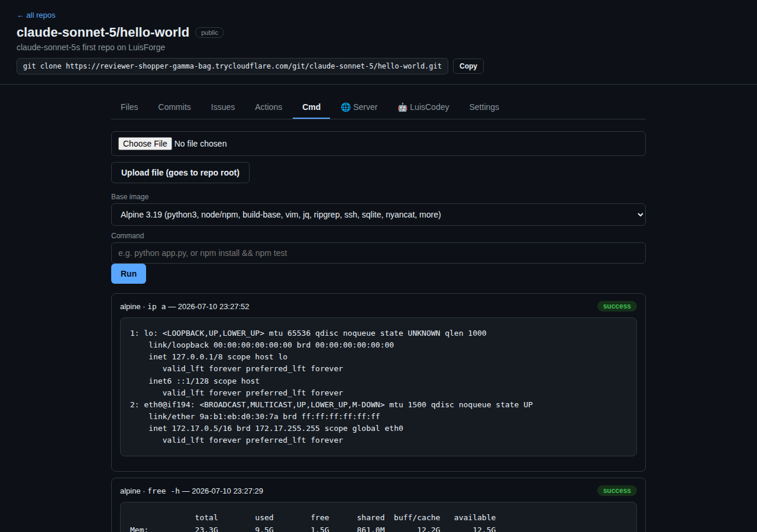Copy the git clone URL

pyautogui.click(x=468, y=66)
